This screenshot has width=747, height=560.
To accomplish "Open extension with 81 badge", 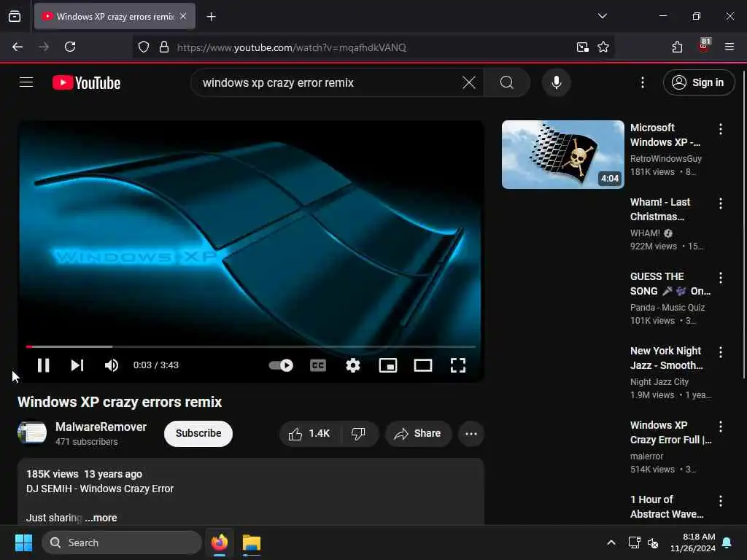I will pos(704,46).
